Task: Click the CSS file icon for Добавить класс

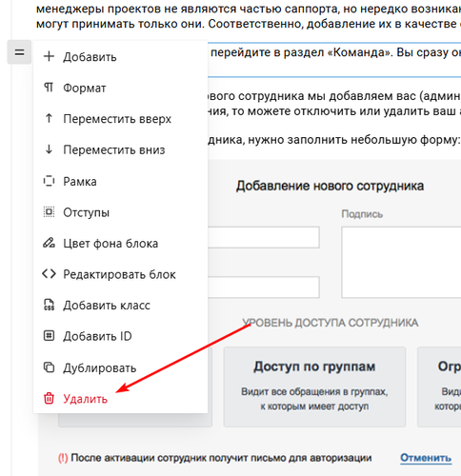Action: (49, 305)
